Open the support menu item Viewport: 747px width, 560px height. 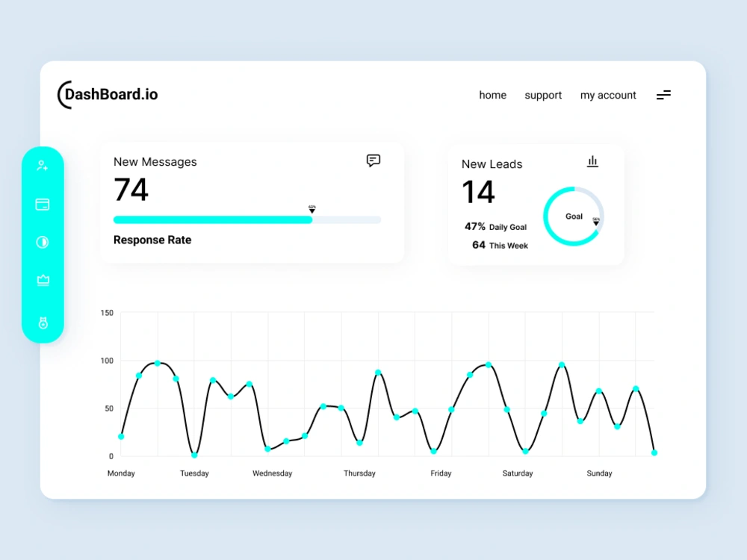click(x=543, y=96)
